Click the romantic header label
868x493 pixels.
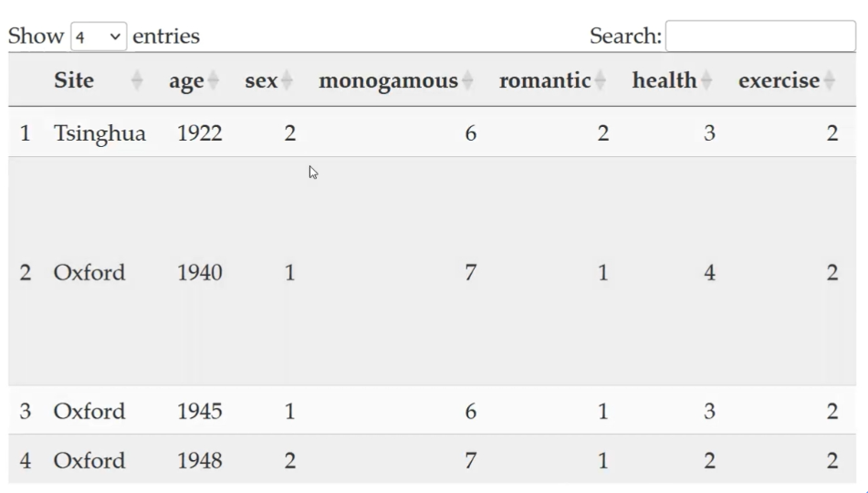pos(545,80)
